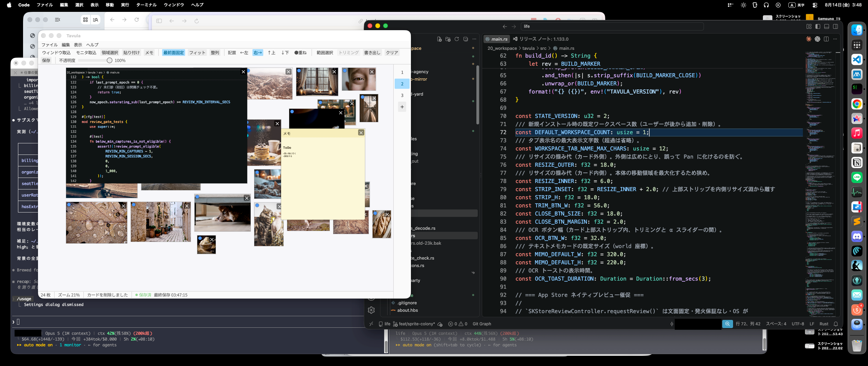Click 書き出し export button in Tavula
This screenshot has height=366, width=868.
[372, 53]
